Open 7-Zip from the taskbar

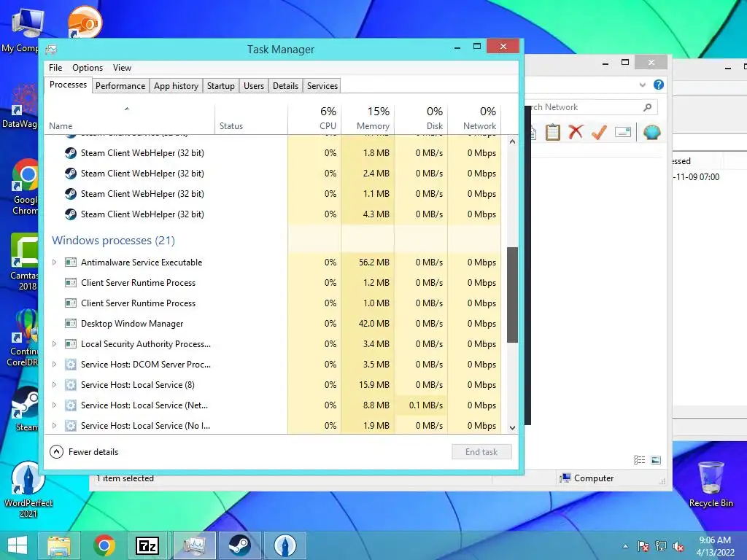147,545
